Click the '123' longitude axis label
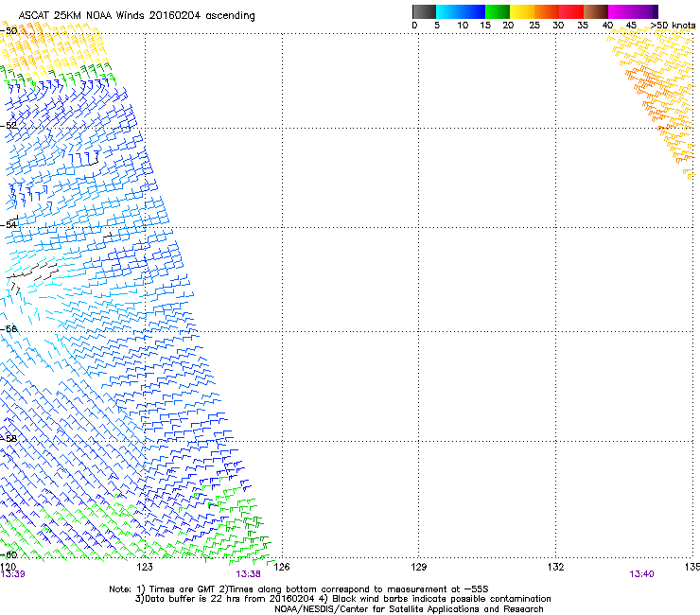Viewport: 700px width, 615px height. pos(145,567)
